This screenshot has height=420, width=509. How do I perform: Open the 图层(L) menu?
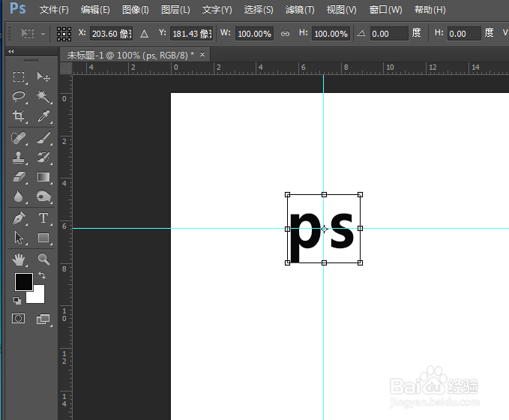(x=175, y=10)
